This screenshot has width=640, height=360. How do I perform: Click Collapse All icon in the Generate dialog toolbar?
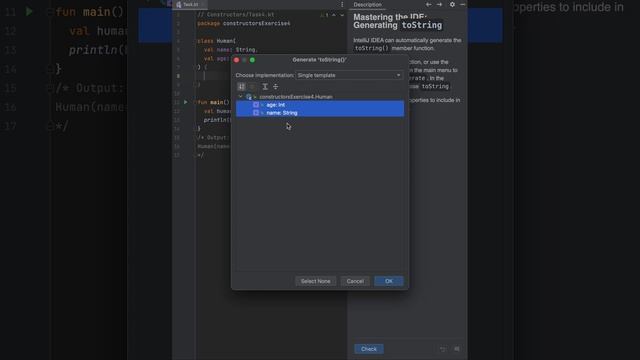click(276, 87)
